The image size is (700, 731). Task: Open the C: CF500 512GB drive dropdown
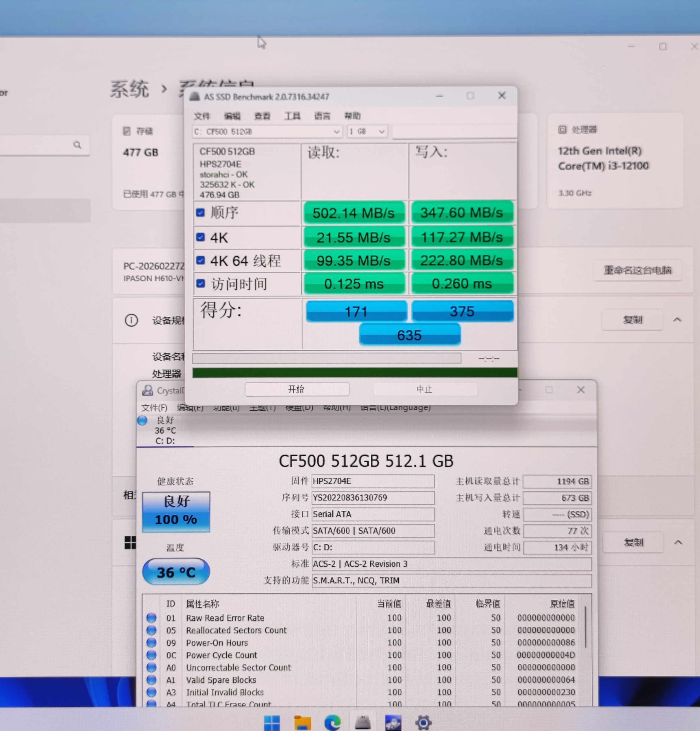click(x=267, y=132)
